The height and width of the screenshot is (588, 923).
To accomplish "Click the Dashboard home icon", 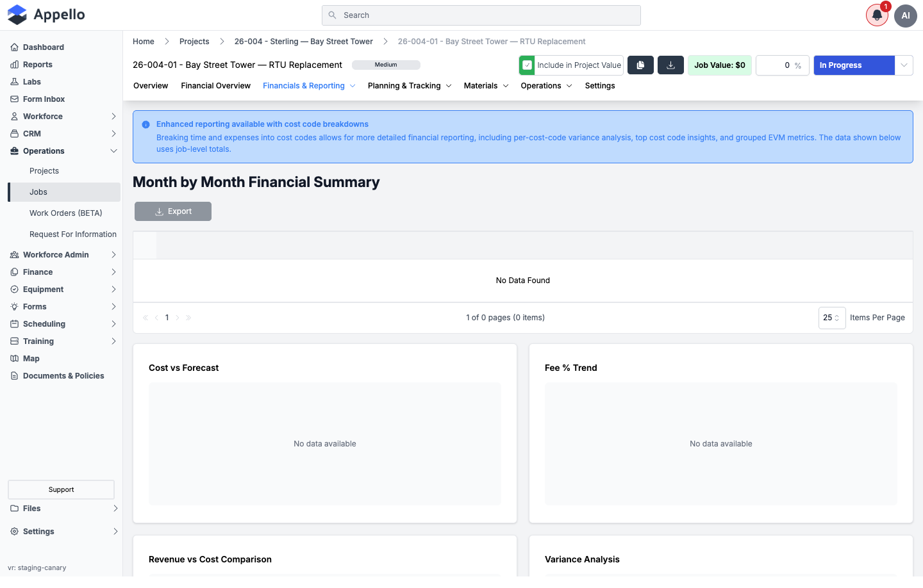I will [14, 47].
